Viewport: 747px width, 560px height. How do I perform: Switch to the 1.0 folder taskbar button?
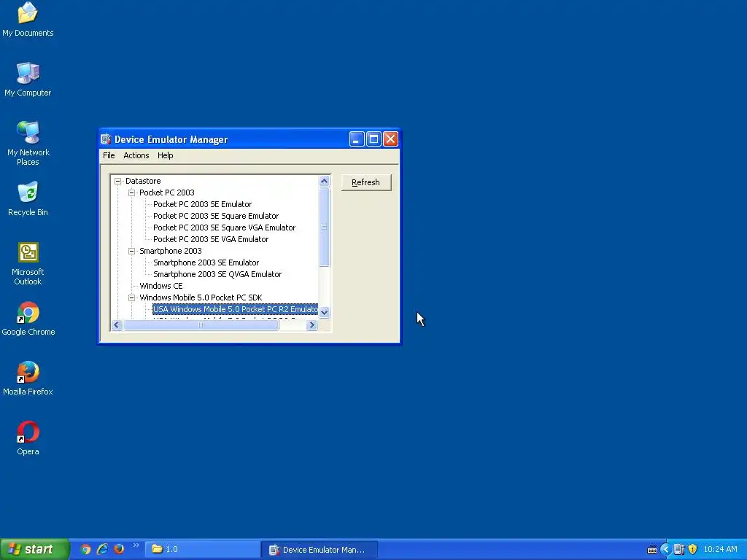pos(203,549)
